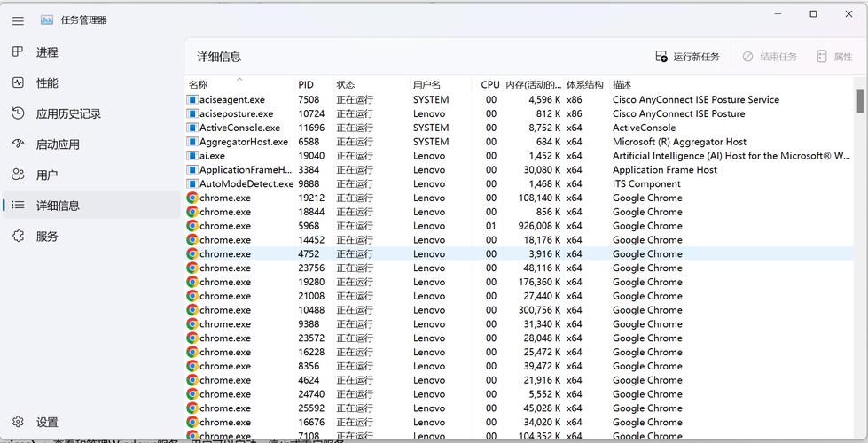The height and width of the screenshot is (443, 868).
Task: Select the AggregatorHost.exe process icon
Action: [192, 142]
